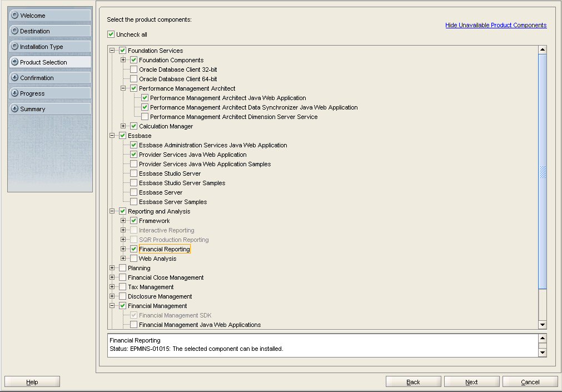
Task: Select the Product Selection step
Action: pyautogui.click(x=50, y=62)
